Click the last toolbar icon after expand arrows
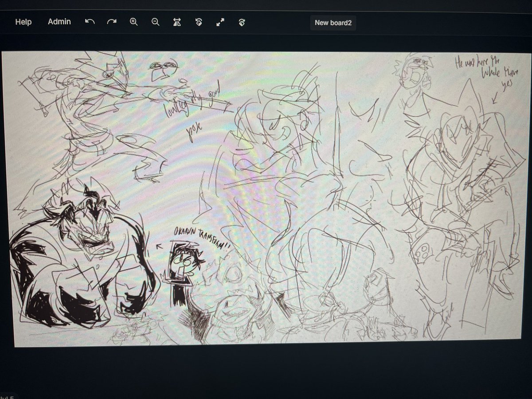The height and width of the screenshot is (399, 532). [242, 23]
